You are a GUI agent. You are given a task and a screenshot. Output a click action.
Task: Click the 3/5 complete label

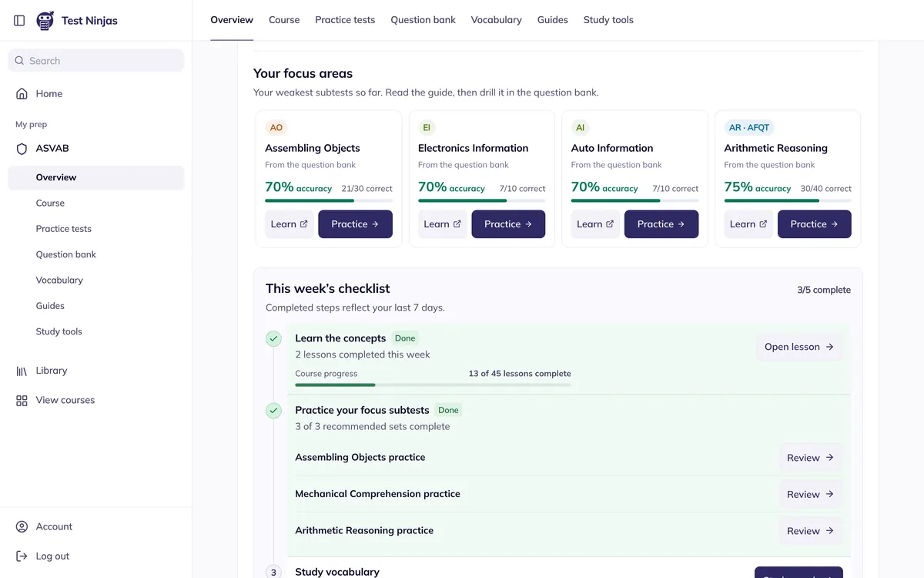click(824, 290)
